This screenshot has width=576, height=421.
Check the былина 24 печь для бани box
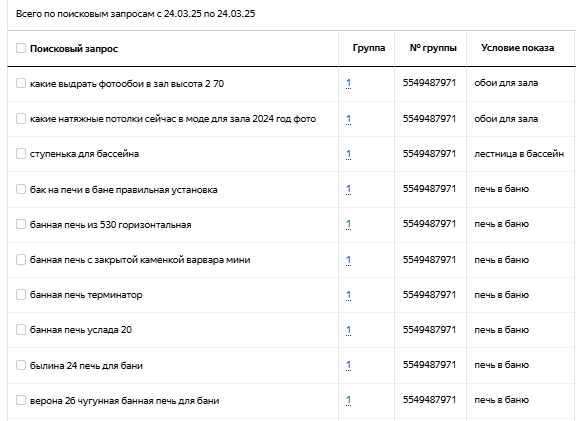coord(21,365)
